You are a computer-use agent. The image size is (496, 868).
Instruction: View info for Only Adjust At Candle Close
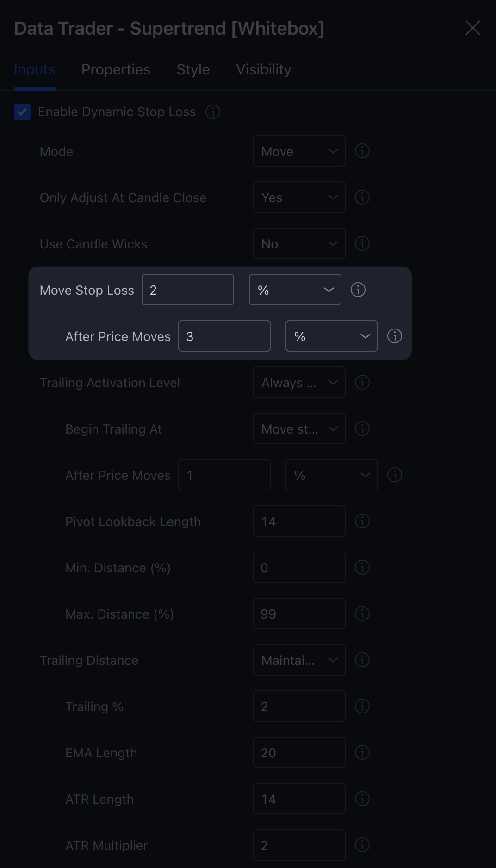[362, 197]
